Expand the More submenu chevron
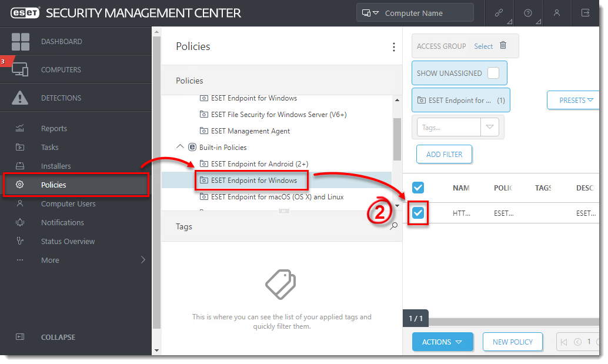This screenshot has height=364, width=608. click(143, 260)
